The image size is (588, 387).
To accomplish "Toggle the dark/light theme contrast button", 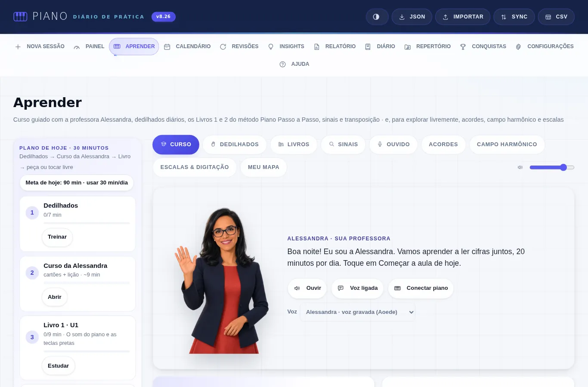I will click(x=377, y=17).
